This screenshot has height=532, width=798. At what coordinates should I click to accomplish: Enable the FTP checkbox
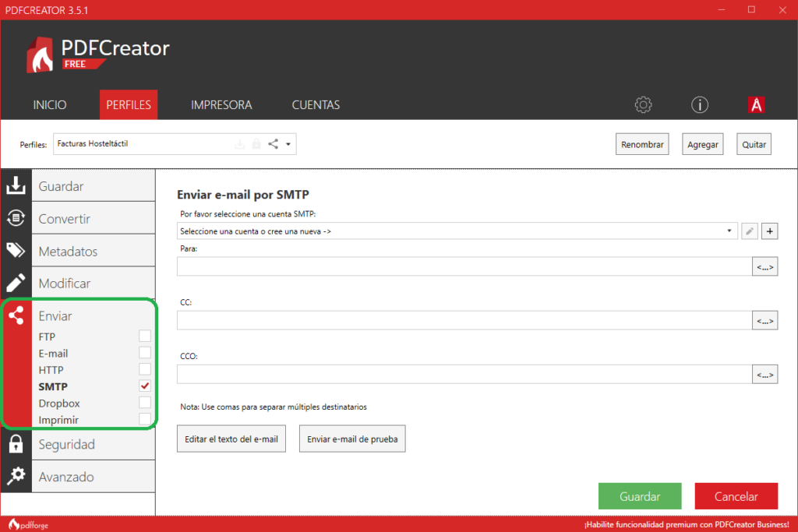(144, 336)
